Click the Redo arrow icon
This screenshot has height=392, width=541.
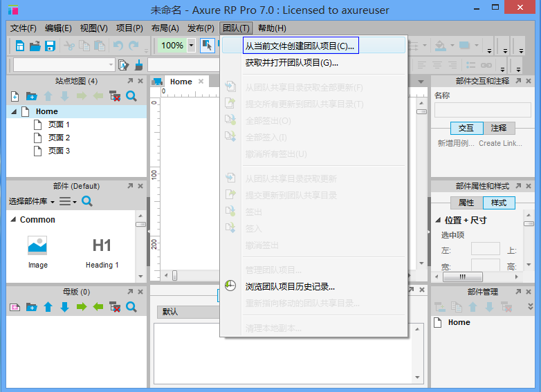(x=134, y=46)
